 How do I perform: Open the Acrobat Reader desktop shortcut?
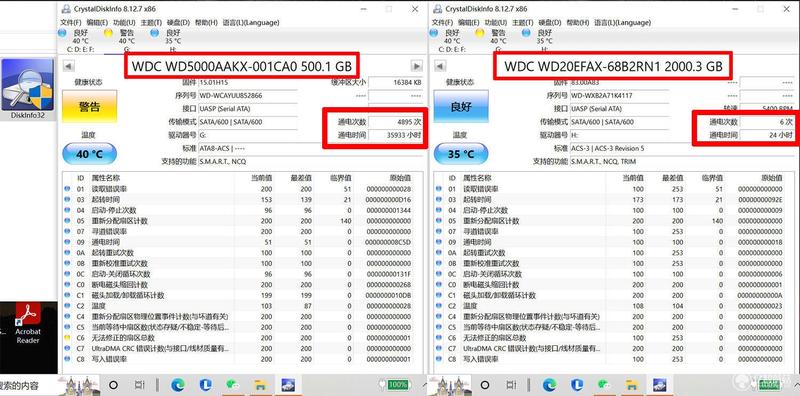coord(28,324)
